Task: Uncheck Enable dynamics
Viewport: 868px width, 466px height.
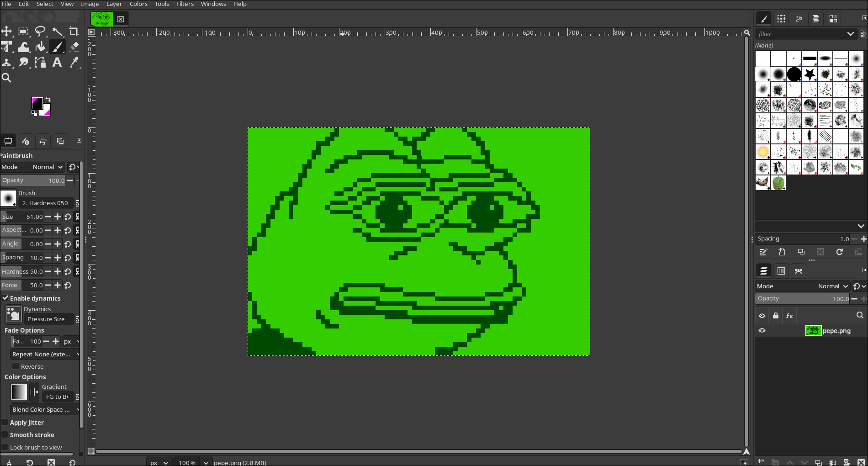Action: click(5, 298)
